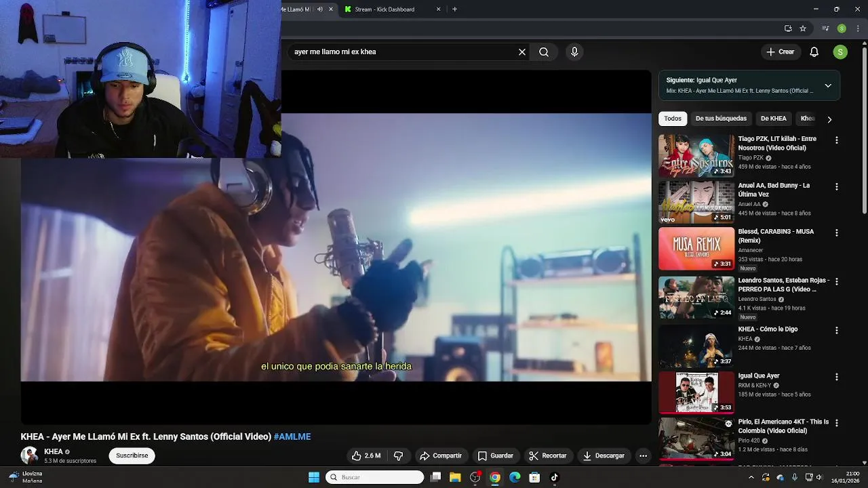Open options for Tiago PZK Entre Nosotros video
The width and height of the screenshot is (868, 488).
(x=836, y=140)
